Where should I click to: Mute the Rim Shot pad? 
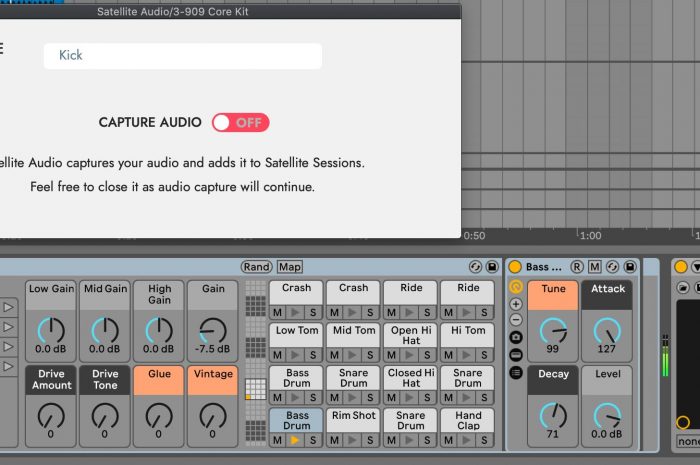tap(334, 440)
